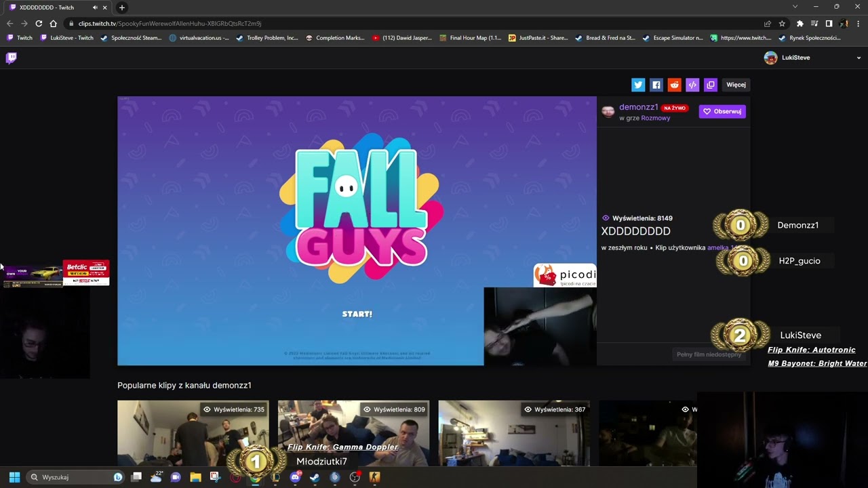Reload the clip page
Image resolution: width=868 pixels, height=488 pixels.
tap(39, 23)
